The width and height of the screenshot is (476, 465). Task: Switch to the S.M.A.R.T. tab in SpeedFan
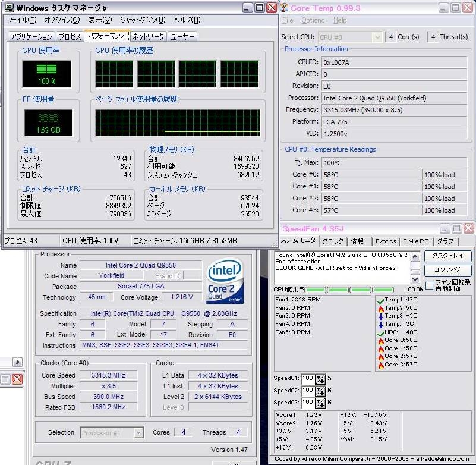click(x=416, y=241)
